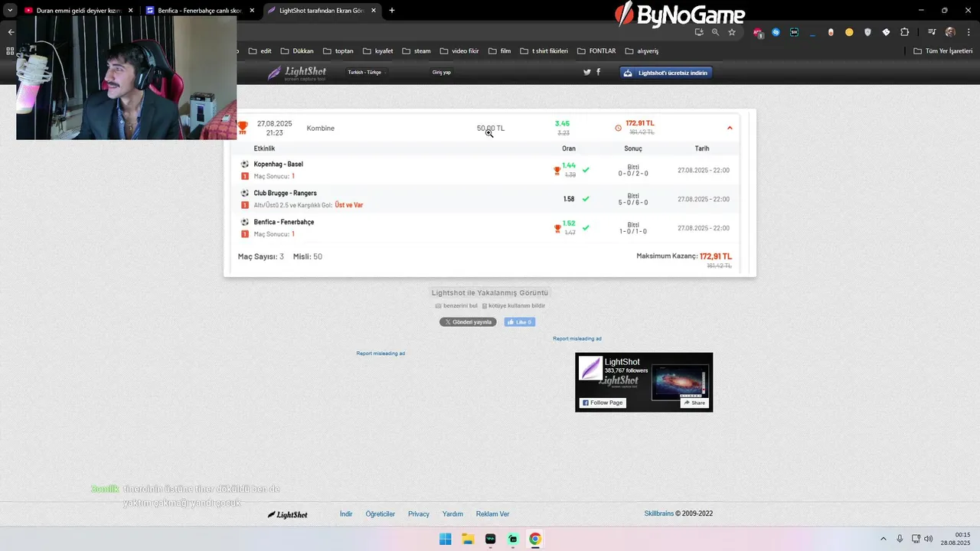Open the Windows Start button
Image resolution: width=980 pixels, height=551 pixels.
pyautogui.click(x=445, y=539)
